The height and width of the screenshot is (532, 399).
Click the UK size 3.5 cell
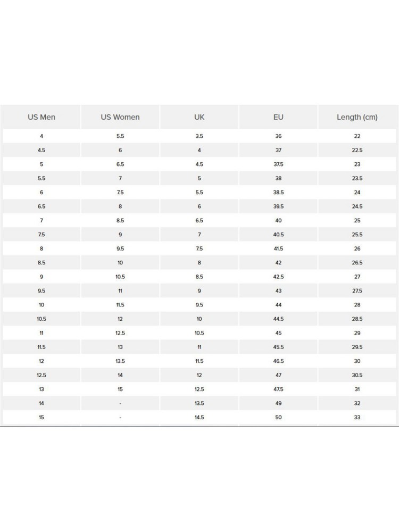199,136
